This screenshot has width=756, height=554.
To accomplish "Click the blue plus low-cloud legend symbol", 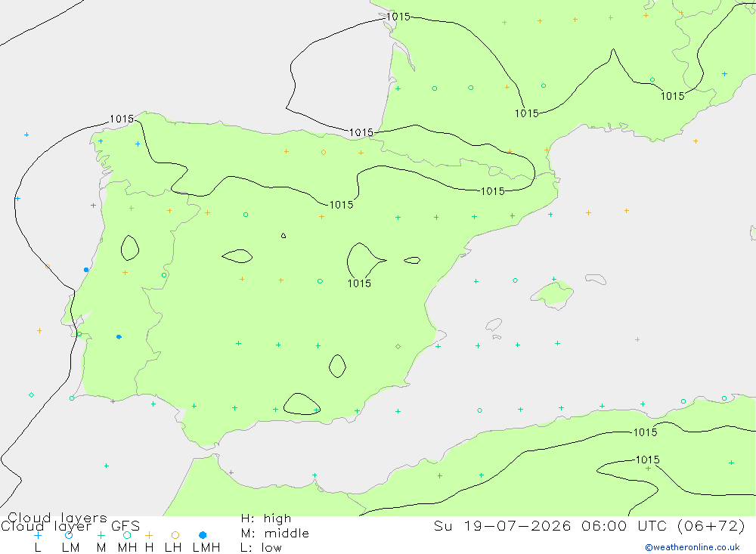I will pos(38,535).
